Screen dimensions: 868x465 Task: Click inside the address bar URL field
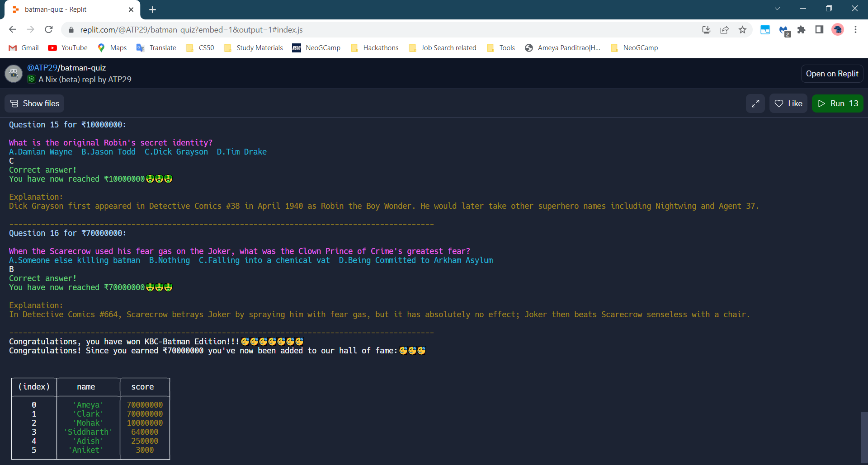pos(190,30)
